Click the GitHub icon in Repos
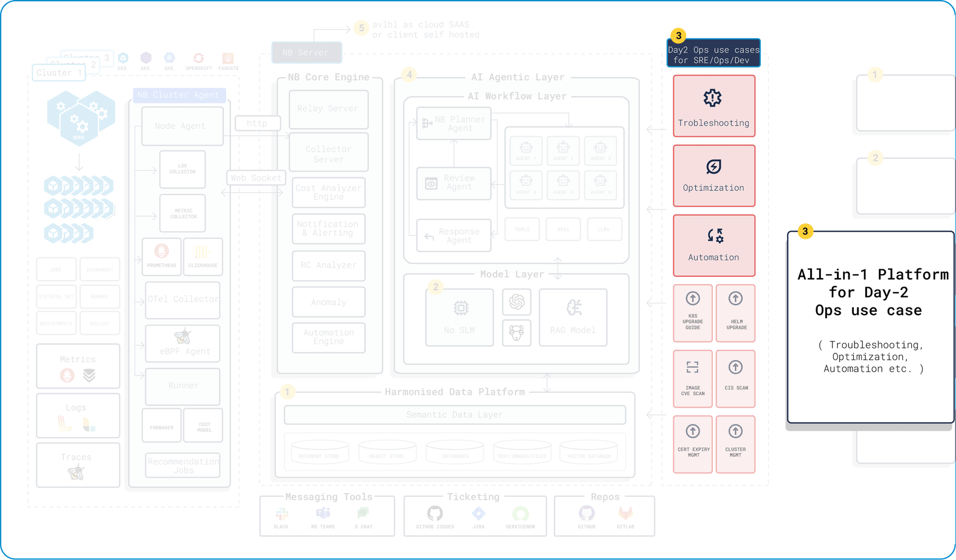 587,513
